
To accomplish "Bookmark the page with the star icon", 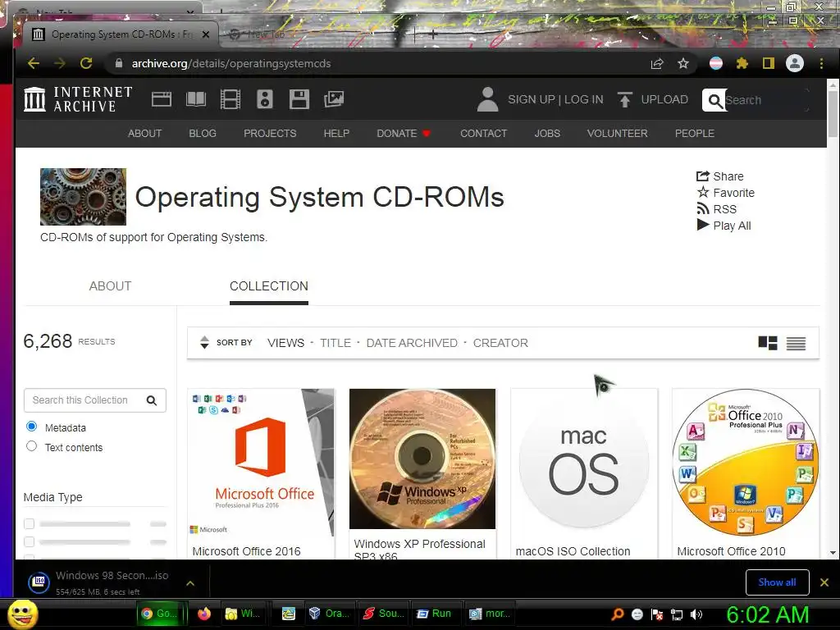I will (x=683, y=64).
